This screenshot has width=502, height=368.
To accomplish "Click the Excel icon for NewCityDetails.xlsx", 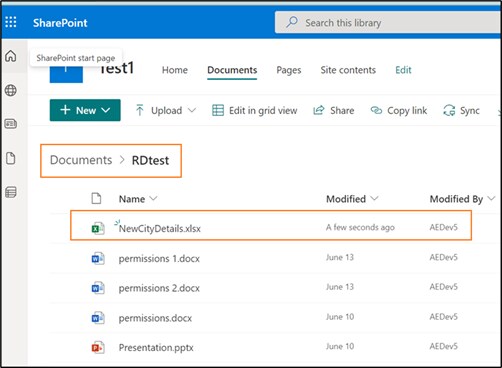I will (98, 228).
